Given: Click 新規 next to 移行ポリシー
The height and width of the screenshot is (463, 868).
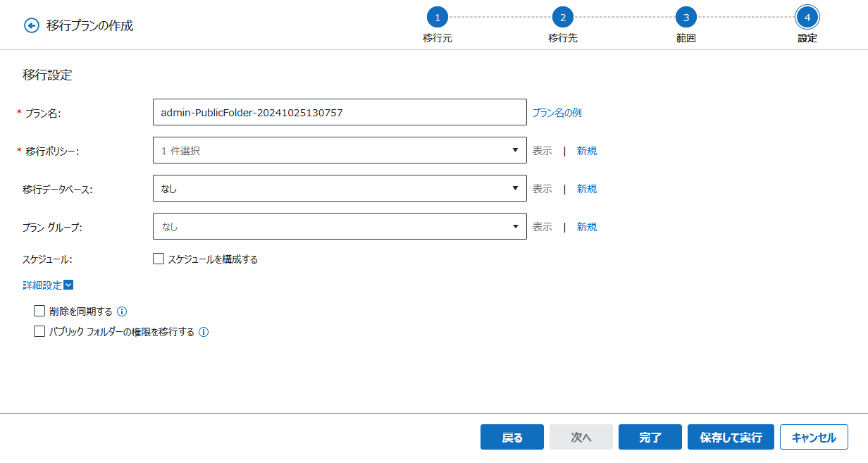Looking at the screenshot, I should pyautogui.click(x=587, y=151).
